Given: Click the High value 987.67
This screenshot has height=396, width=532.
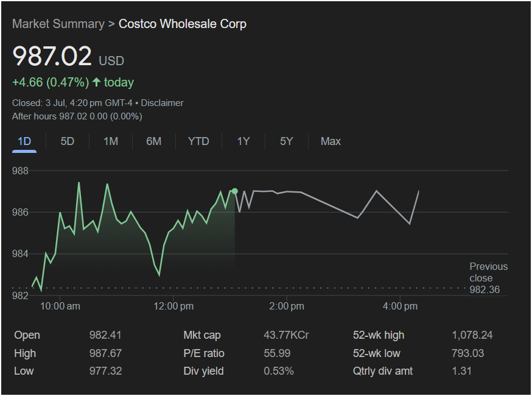Looking at the screenshot, I should [x=105, y=353].
